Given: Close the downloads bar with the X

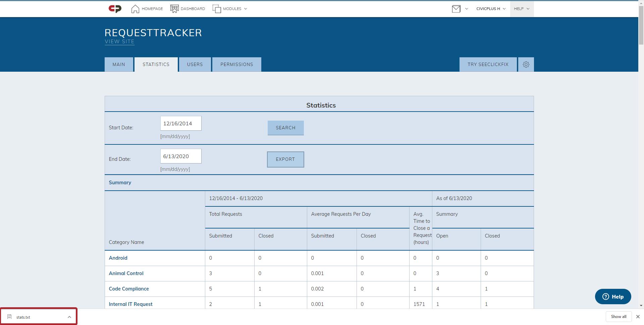Looking at the screenshot, I should (638, 317).
